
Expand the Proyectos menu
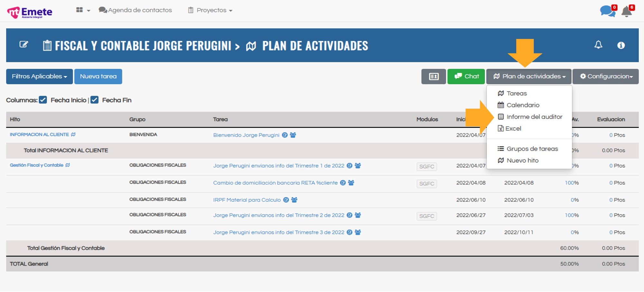click(x=210, y=10)
